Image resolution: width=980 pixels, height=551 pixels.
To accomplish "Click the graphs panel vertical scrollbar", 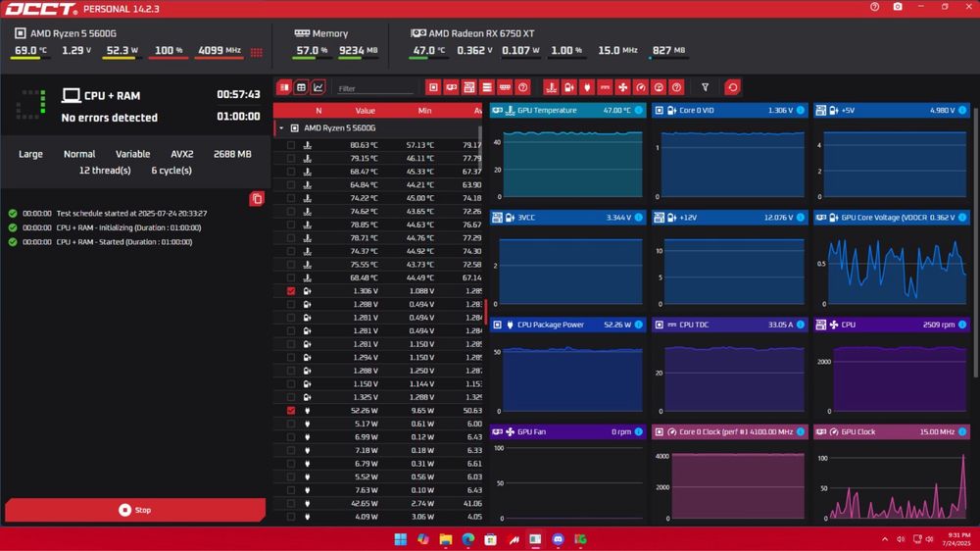I will pos(976,241).
